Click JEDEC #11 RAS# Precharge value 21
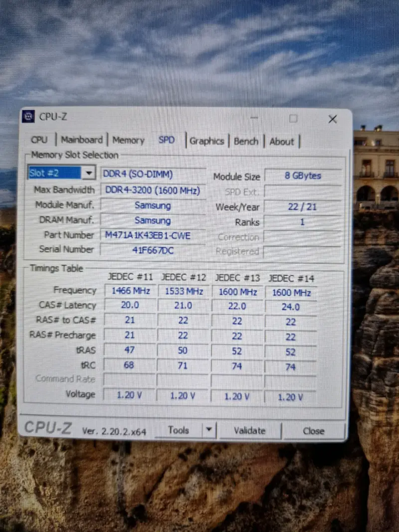Screen dimensions: 399x532 pos(130,335)
